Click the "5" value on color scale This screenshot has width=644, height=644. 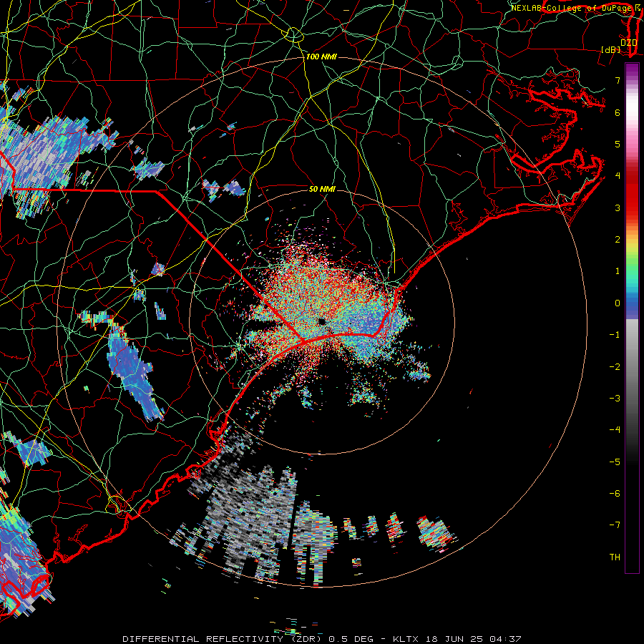tap(618, 144)
